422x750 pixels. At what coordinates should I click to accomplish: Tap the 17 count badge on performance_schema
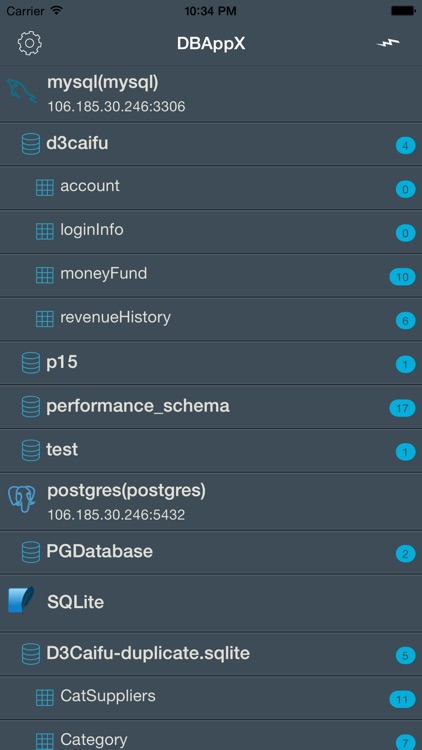tap(402, 408)
